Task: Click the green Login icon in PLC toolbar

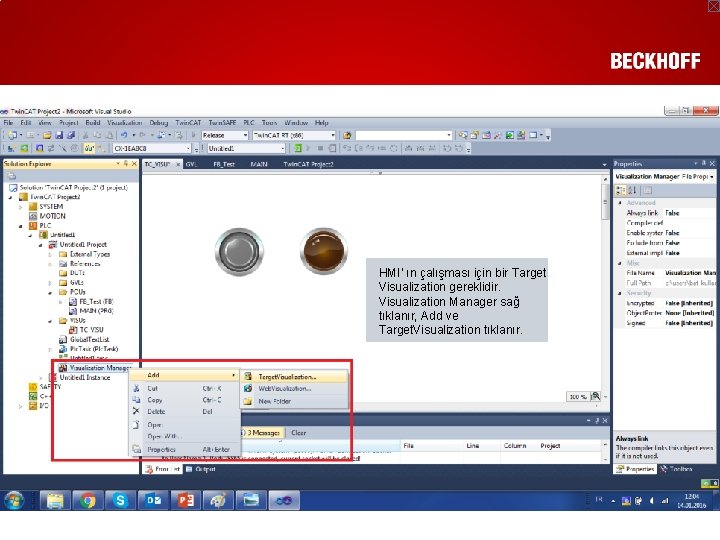Action: [298, 148]
